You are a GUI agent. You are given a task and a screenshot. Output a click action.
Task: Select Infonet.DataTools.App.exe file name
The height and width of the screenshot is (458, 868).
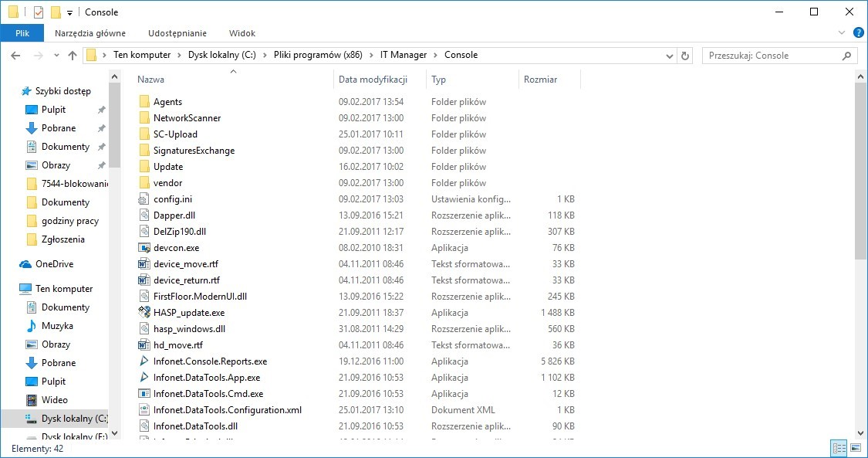[x=207, y=378]
